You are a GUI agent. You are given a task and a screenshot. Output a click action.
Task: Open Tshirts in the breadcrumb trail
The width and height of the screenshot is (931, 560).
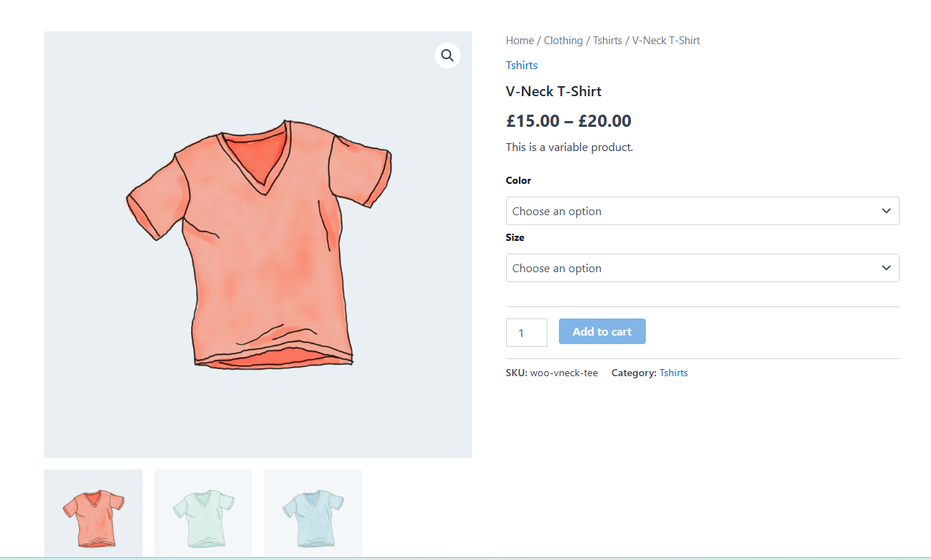607,41
